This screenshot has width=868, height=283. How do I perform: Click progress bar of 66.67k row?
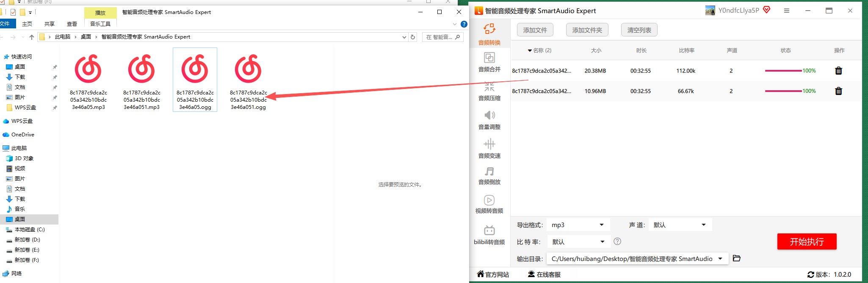pos(783,91)
